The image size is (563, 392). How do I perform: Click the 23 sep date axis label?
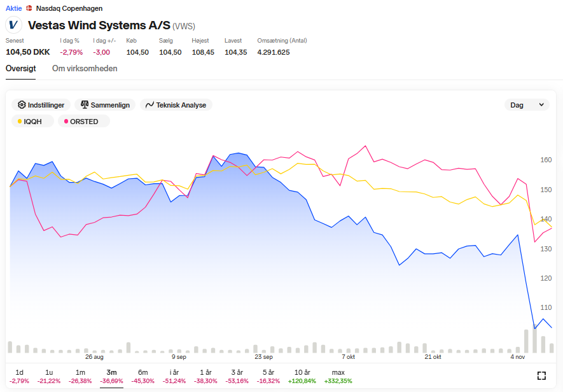pos(264,357)
